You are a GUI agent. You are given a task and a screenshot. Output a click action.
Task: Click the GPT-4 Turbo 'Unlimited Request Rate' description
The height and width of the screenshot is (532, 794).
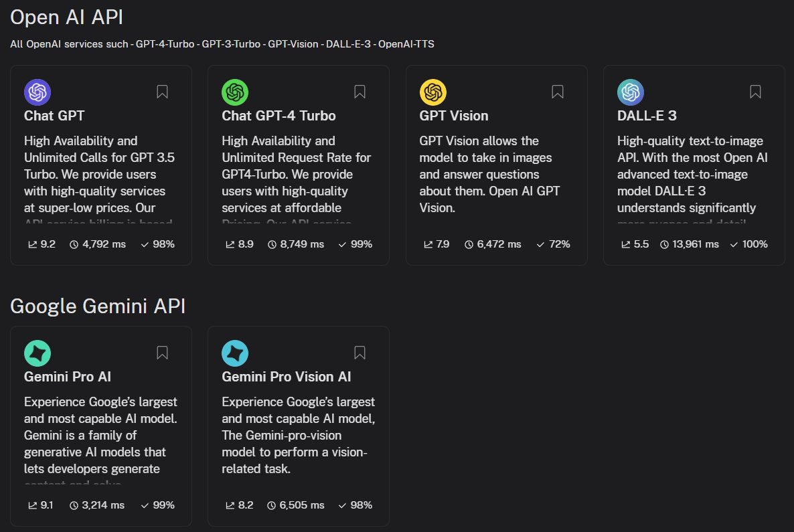coord(296,178)
